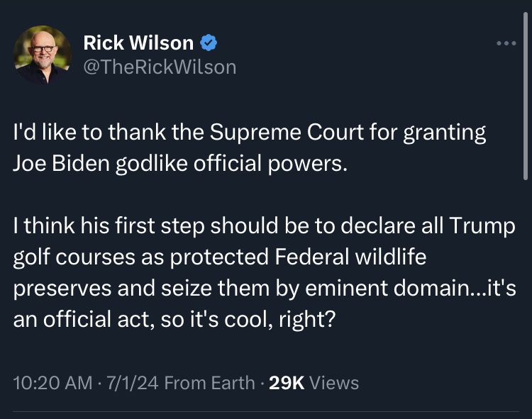Click the 10:20 AM timestamp
This screenshot has width=532, height=419.
pos(53,383)
